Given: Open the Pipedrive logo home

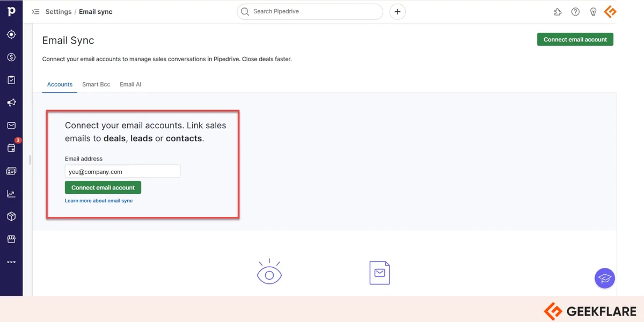Looking at the screenshot, I should tap(11, 11).
